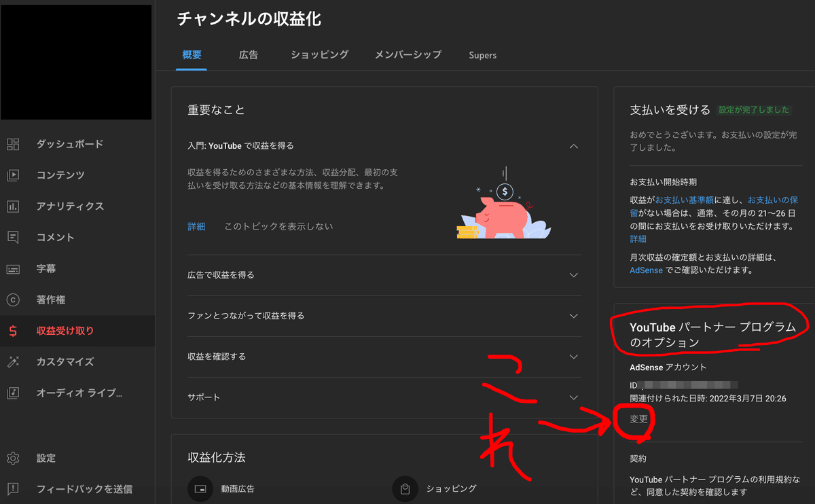The width and height of the screenshot is (815, 504).
Task: Open 設定 in the sidebar
Action: (x=46, y=458)
